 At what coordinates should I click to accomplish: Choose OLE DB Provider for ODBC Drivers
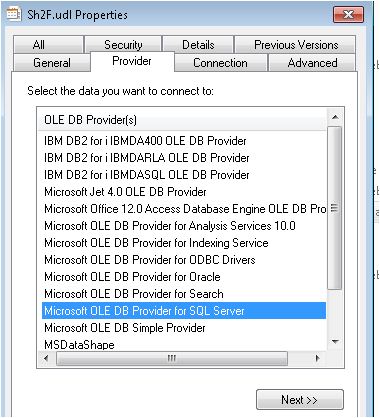coord(184,260)
